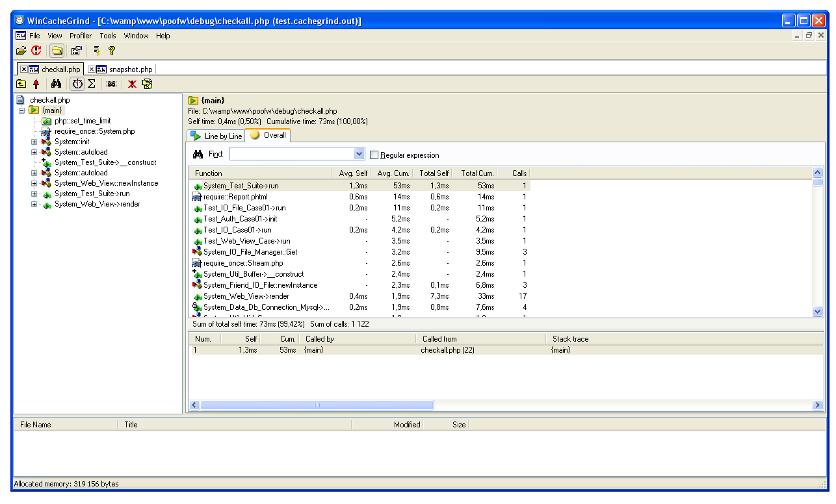Enable the Regular expression checkbox
The height and width of the screenshot is (504, 836).
click(x=374, y=155)
